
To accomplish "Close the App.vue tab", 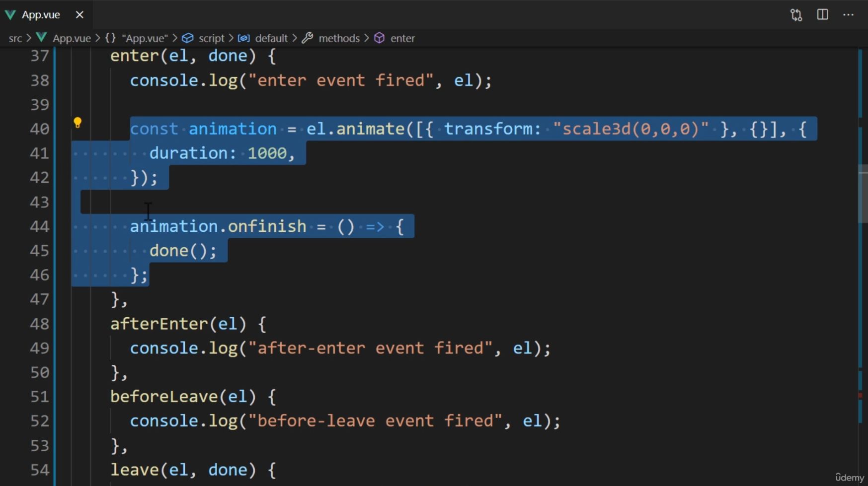I will (x=79, y=15).
